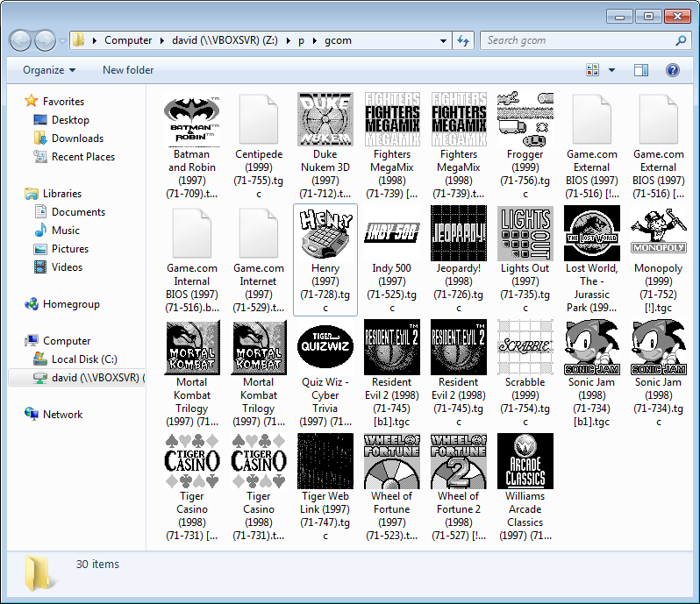Select Fighters MegaMix (71-739).t... file
Viewport: 700px width, 604px height.
[x=459, y=145]
